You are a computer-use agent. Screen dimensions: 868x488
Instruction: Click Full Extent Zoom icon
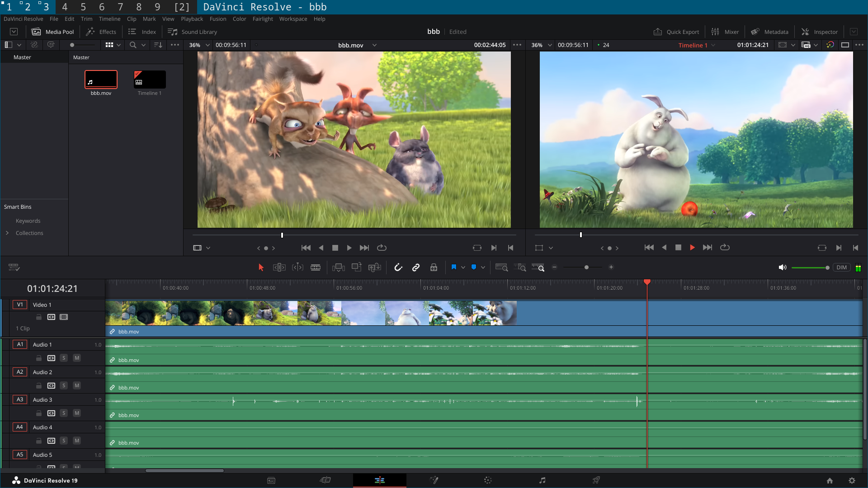501,267
